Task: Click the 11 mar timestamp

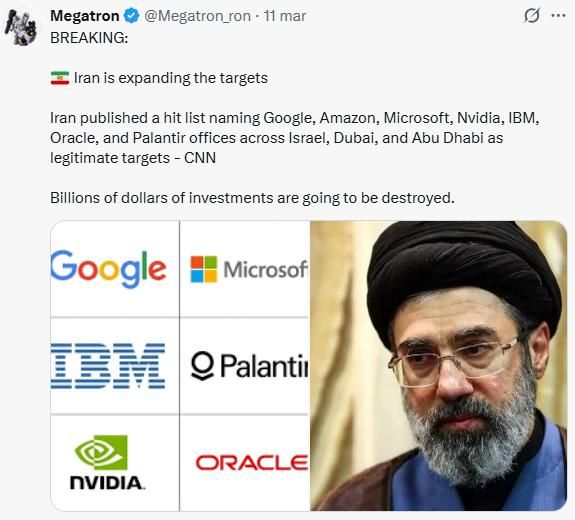Action: pos(285,16)
